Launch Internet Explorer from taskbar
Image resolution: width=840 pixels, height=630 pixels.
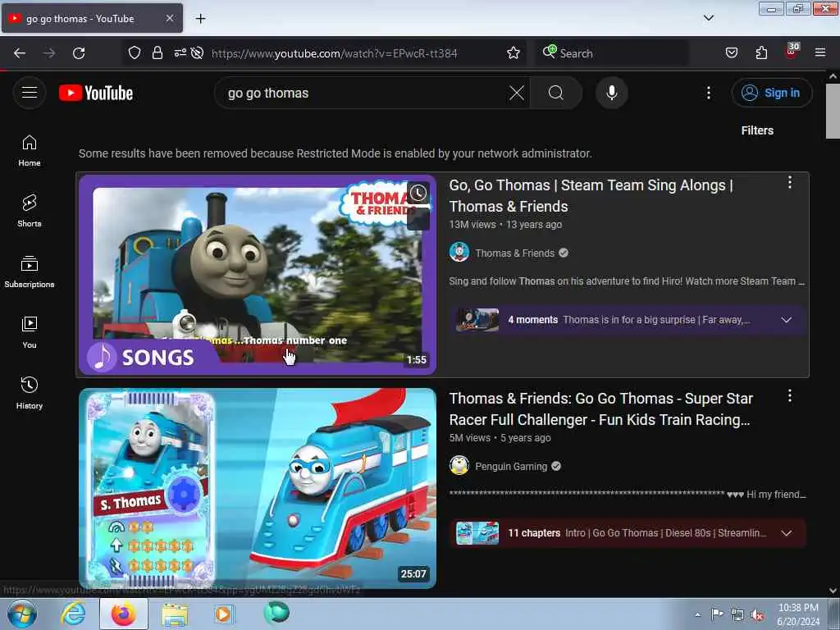72,614
